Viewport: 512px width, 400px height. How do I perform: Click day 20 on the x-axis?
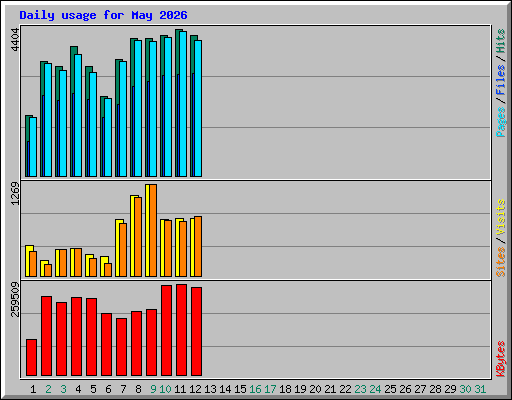coord(315,389)
